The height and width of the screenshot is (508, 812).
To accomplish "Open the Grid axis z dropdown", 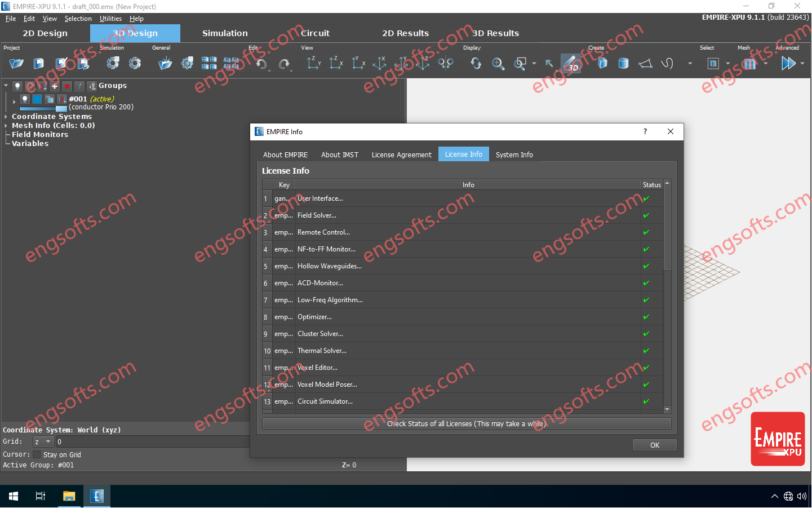I will (x=43, y=441).
